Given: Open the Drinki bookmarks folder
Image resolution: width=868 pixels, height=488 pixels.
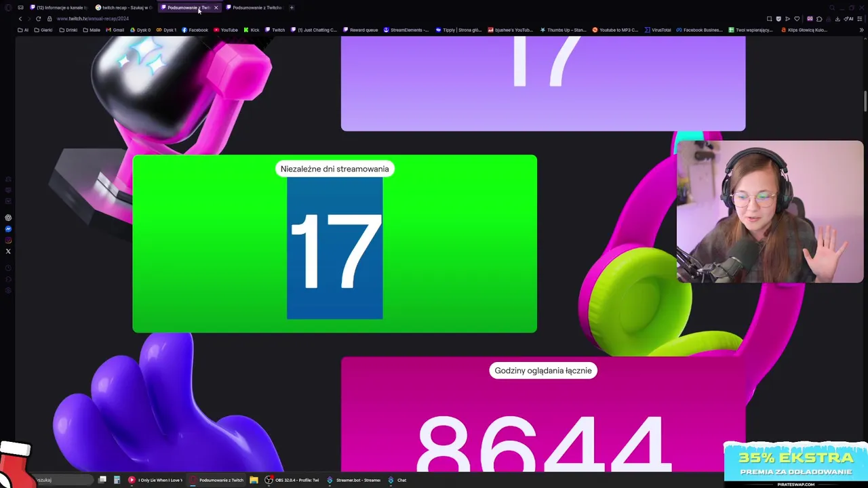Looking at the screenshot, I should pyautogui.click(x=68, y=30).
